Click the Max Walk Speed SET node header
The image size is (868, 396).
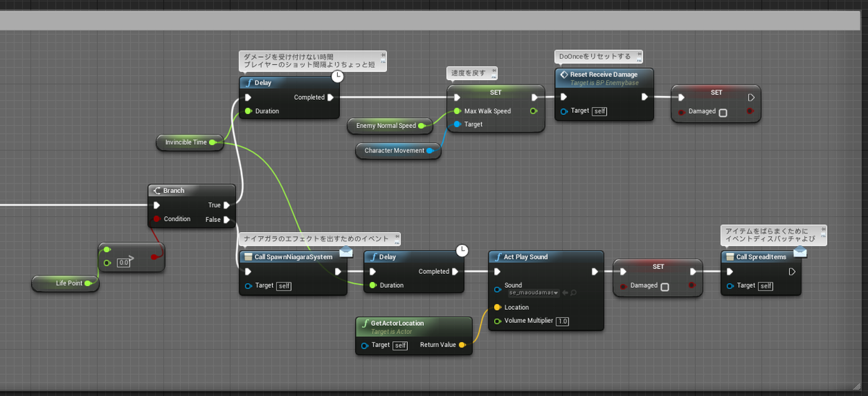tap(495, 92)
